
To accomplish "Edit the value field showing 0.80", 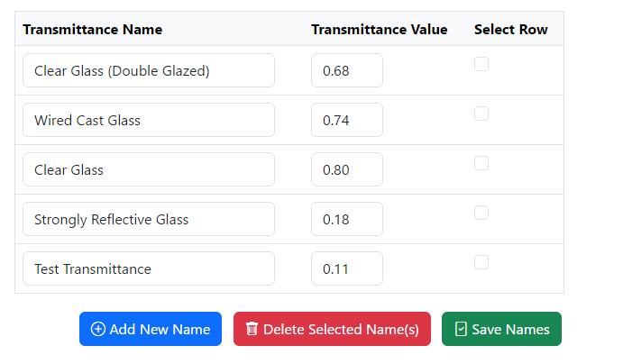I will click(x=347, y=169).
